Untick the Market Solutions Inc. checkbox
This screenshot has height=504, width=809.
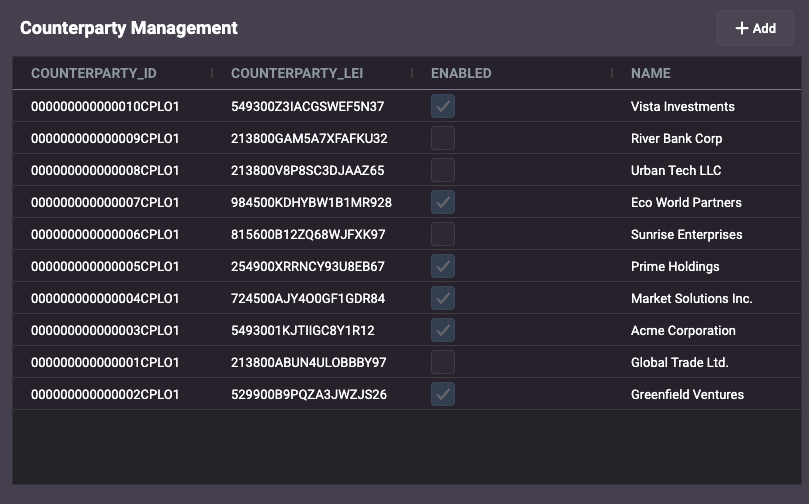(x=443, y=298)
